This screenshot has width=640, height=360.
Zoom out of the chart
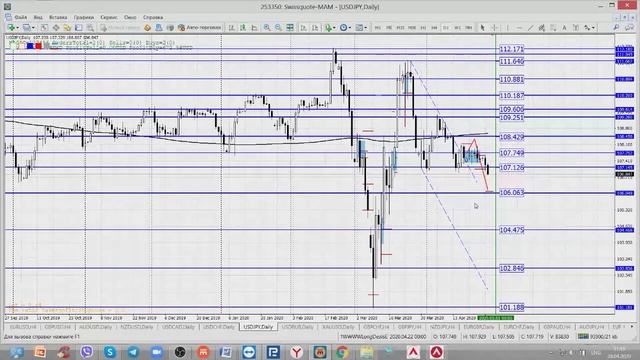tap(278, 28)
